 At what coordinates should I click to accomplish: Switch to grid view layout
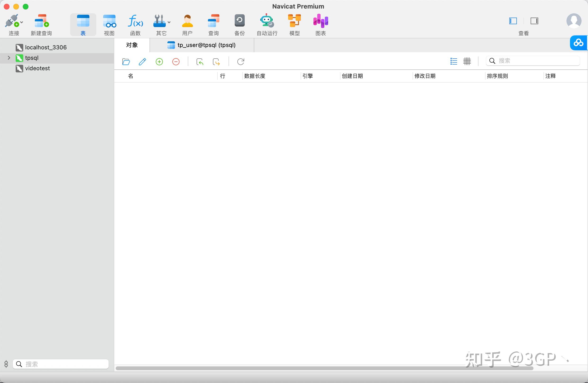(467, 61)
